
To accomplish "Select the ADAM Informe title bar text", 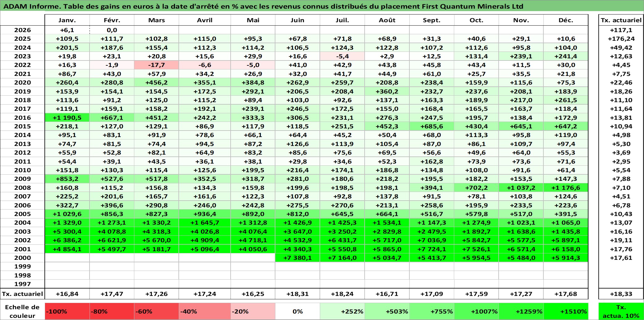I will (x=263, y=6).
